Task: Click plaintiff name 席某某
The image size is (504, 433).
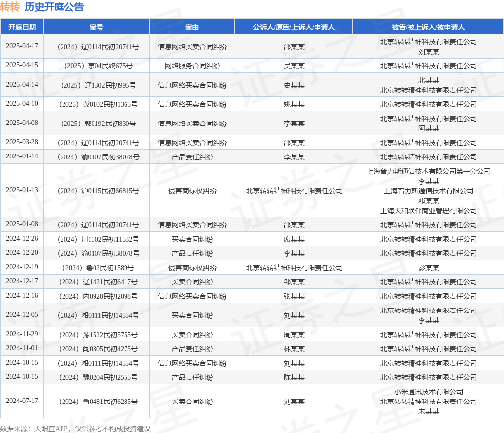Action: pos(294,239)
